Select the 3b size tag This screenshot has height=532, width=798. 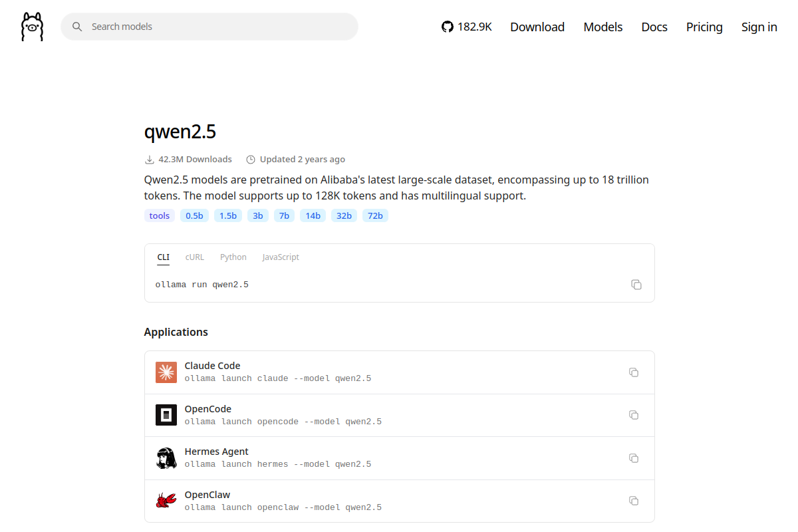258,215
